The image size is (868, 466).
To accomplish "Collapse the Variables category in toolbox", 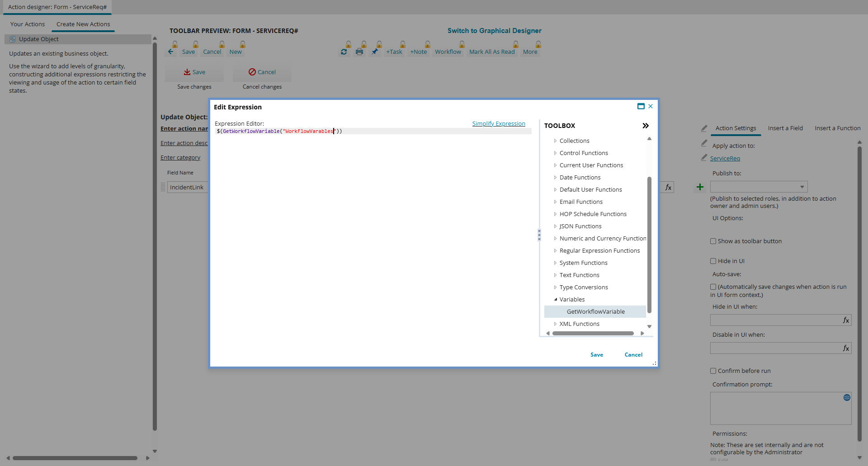I will click(x=556, y=300).
